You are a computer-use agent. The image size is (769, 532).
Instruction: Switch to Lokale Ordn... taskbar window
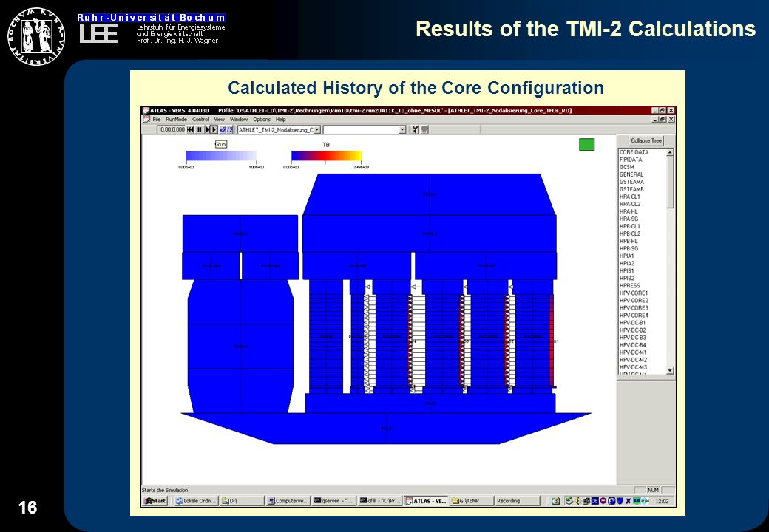tap(194, 501)
